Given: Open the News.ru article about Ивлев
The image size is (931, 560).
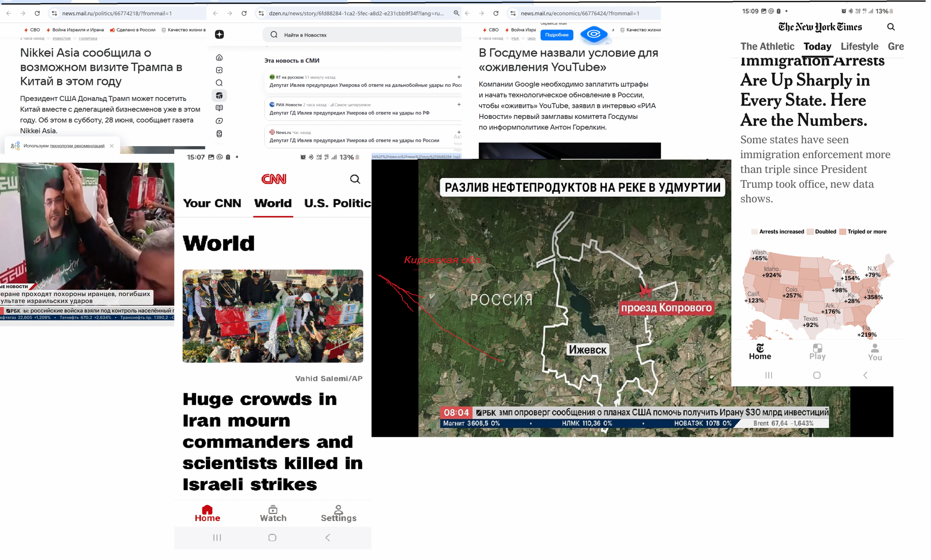Looking at the screenshot, I should coord(354,140).
